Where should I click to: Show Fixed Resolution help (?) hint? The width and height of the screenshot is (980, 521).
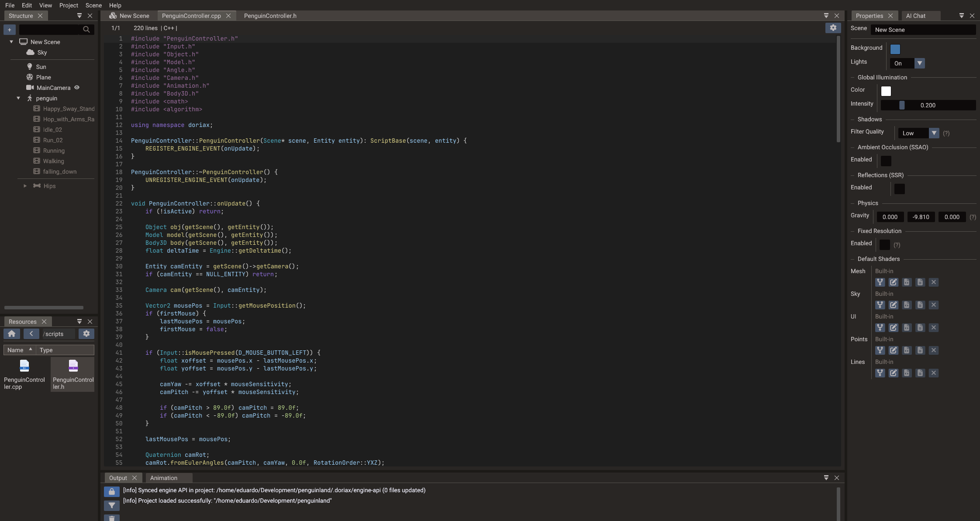click(897, 245)
